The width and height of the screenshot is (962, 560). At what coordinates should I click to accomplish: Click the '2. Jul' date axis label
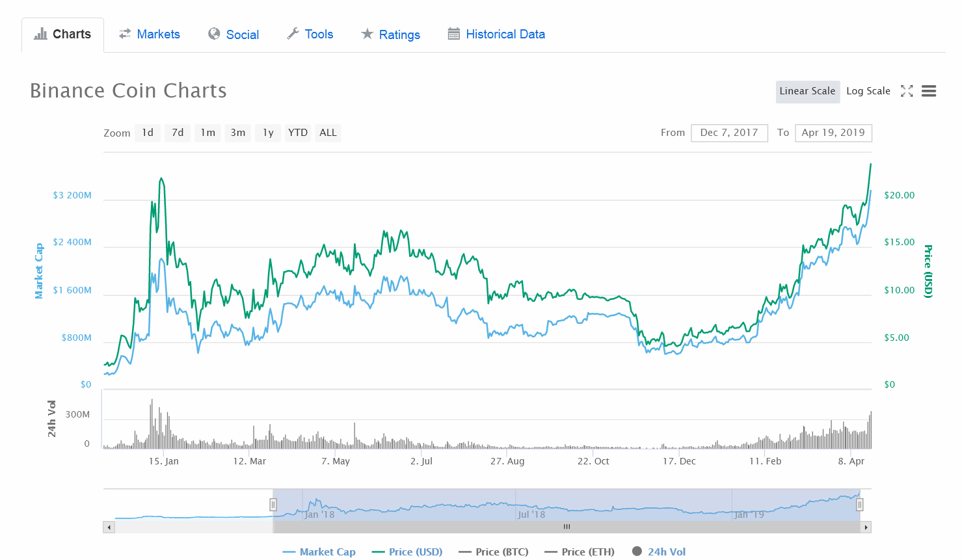tap(421, 461)
